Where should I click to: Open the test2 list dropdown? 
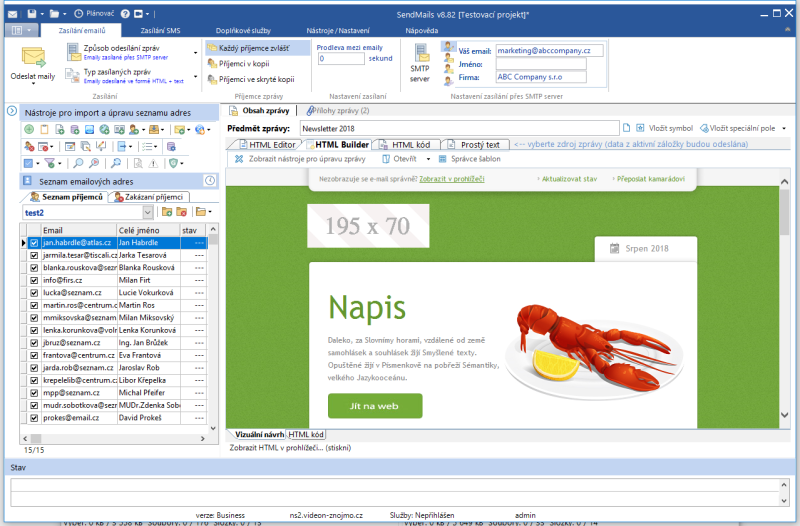pos(147,212)
